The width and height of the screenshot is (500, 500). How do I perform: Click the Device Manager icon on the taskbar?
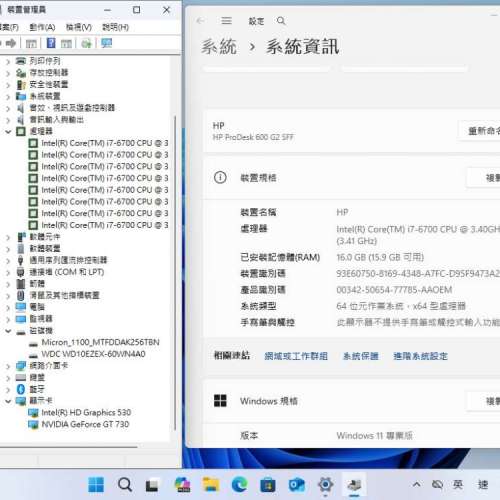coord(354,485)
